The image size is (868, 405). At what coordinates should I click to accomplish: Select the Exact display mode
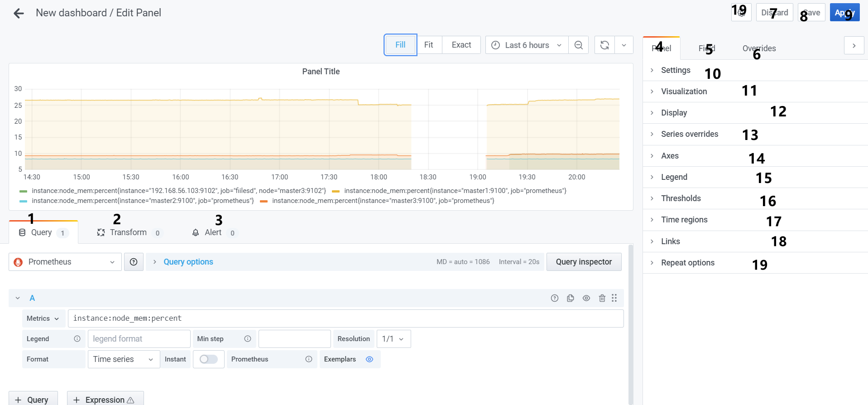[x=461, y=45]
